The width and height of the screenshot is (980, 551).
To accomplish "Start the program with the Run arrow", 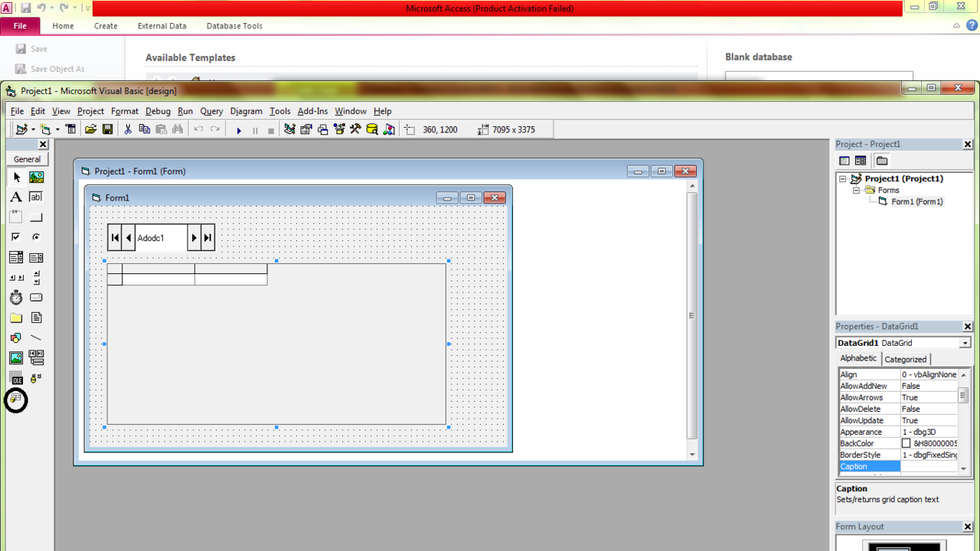I will (239, 130).
